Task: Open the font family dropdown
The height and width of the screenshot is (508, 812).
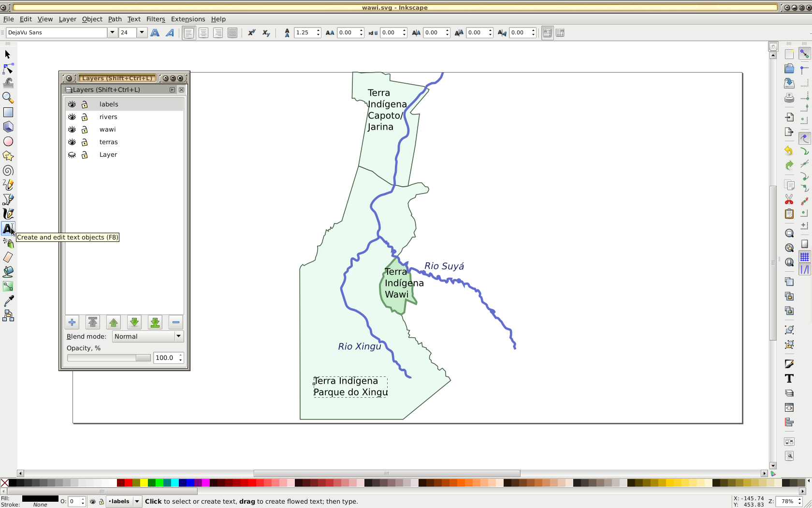Action: tap(112, 33)
